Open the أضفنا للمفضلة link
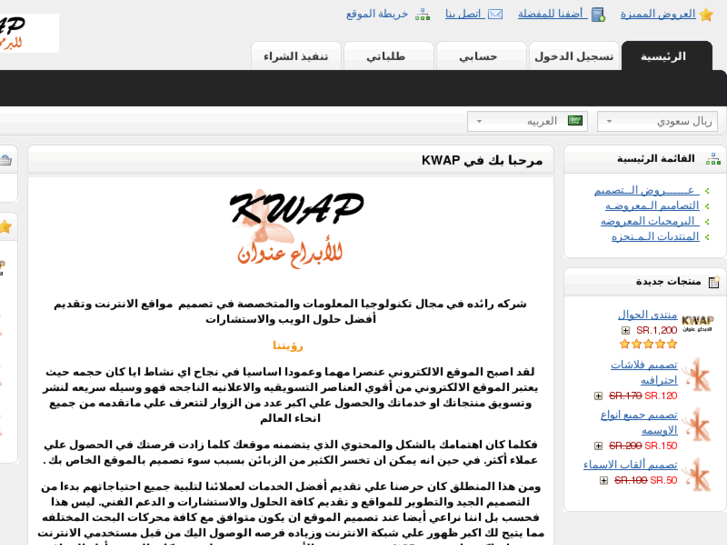 tap(553, 14)
